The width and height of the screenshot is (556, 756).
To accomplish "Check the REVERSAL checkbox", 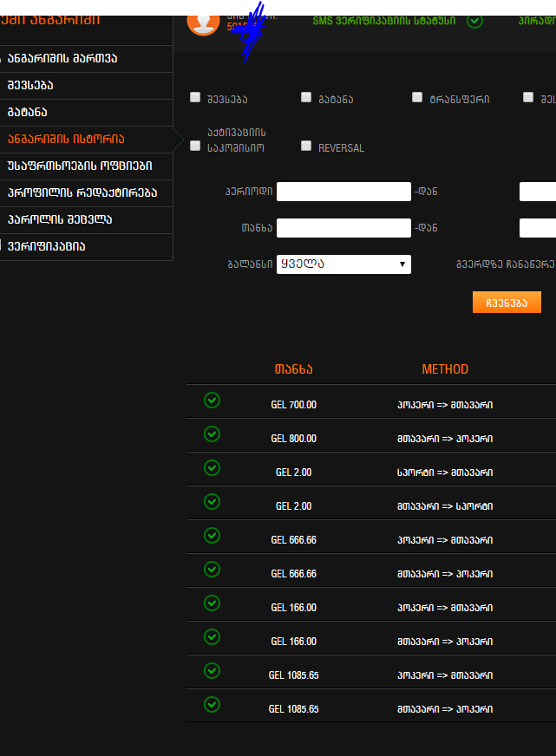I will pyautogui.click(x=306, y=147).
